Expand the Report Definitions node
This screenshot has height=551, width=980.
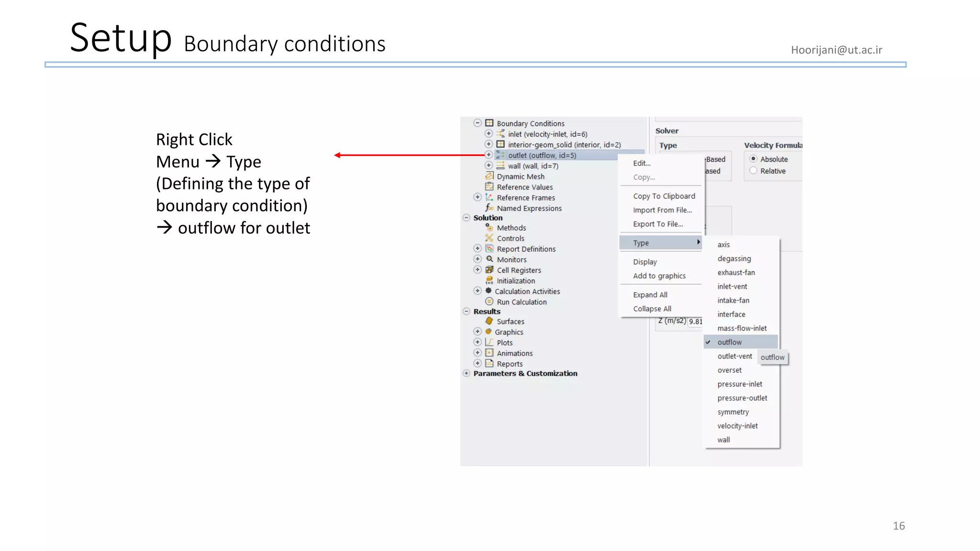coord(477,249)
